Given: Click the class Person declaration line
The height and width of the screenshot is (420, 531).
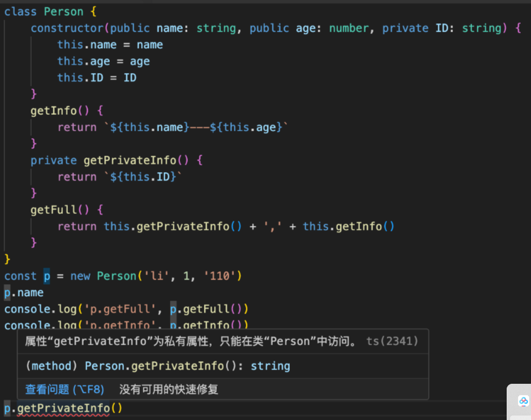Looking at the screenshot, I should (50, 12).
